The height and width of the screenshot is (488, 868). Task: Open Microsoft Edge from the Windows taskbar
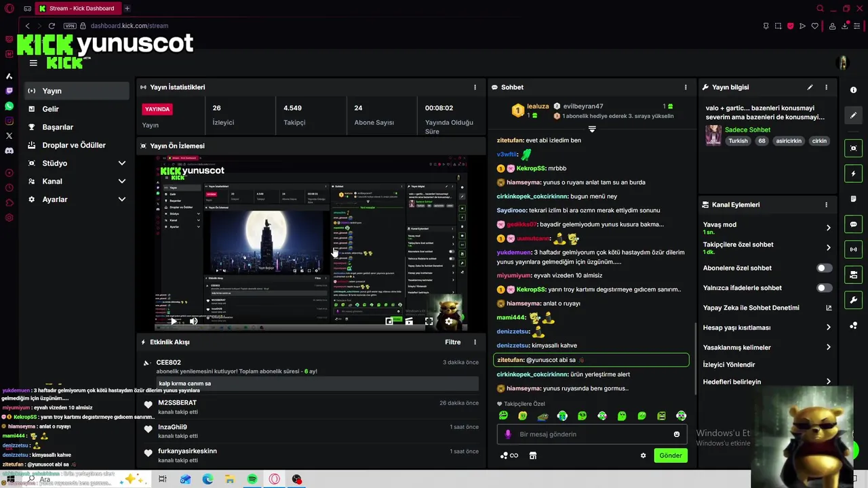click(208, 479)
